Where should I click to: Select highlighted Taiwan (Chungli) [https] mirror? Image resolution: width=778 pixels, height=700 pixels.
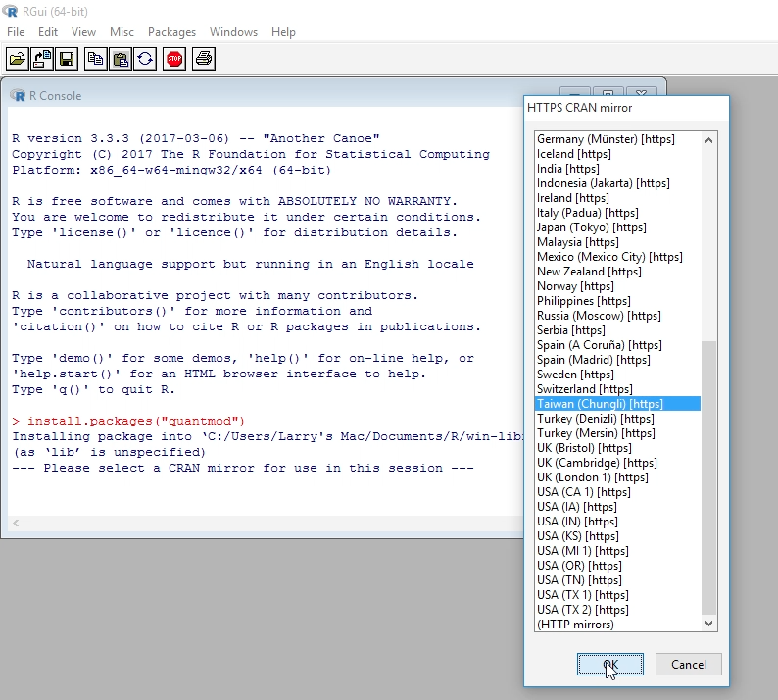(x=617, y=404)
